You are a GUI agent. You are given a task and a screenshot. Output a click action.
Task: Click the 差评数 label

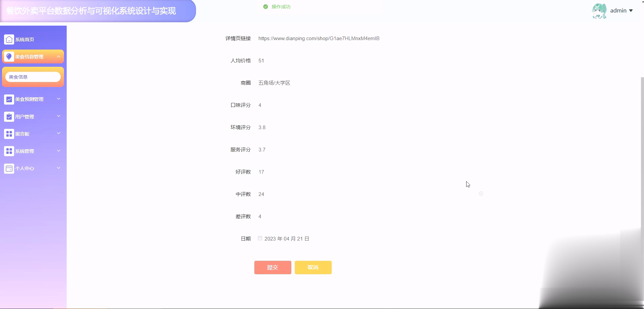243,217
